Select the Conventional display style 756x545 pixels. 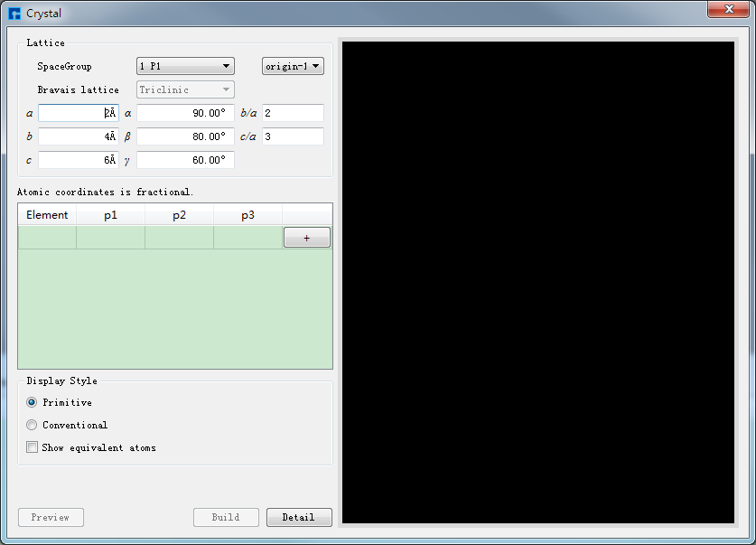pos(33,425)
